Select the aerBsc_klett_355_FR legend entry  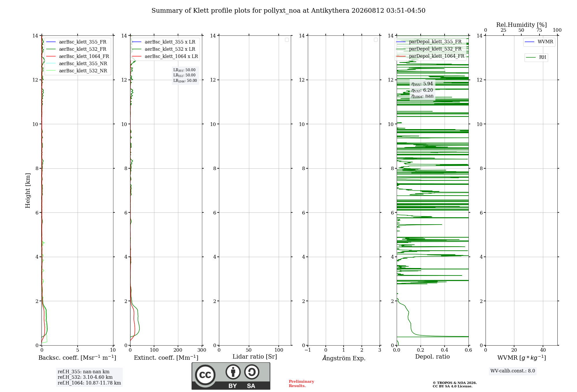(77, 42)
